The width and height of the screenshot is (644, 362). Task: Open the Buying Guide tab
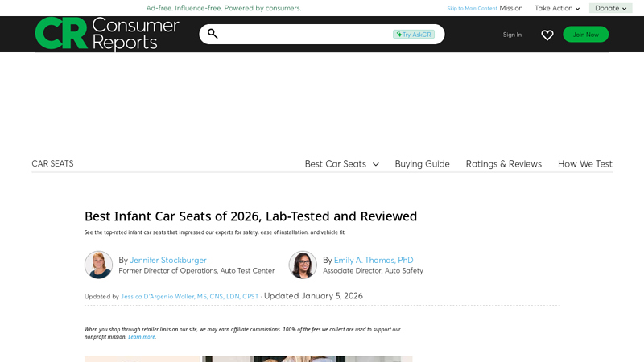(422, 164)
